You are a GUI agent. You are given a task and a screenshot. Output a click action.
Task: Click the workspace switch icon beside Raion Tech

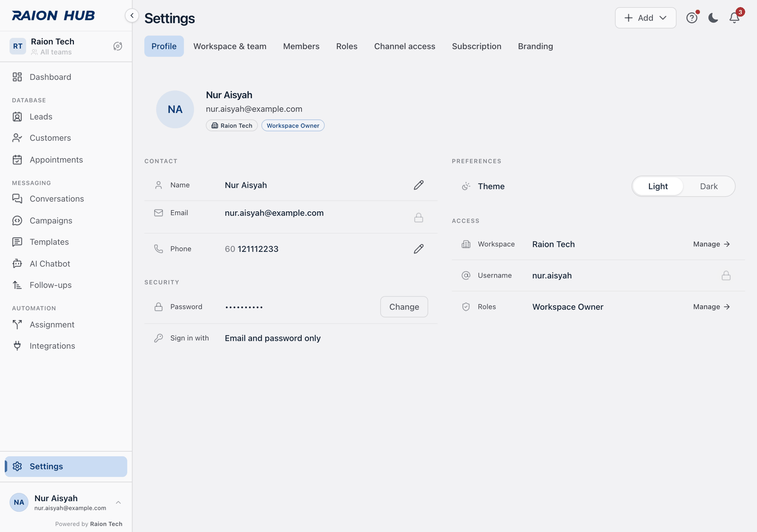click(118, 46)
